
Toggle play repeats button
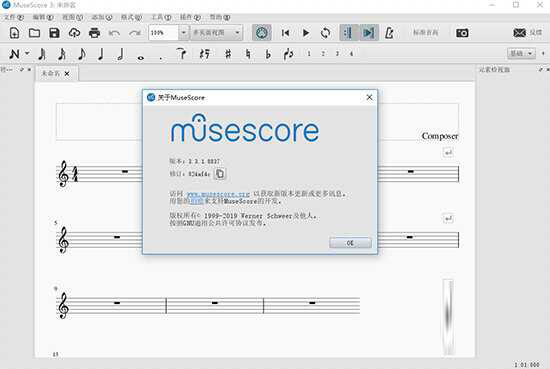[348, 33]
